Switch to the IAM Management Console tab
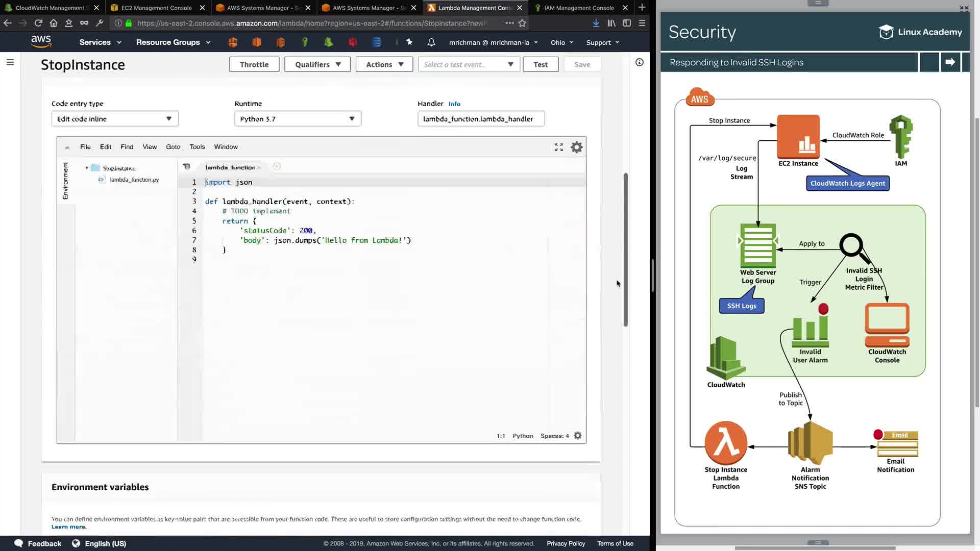 [x=579, y=8]
